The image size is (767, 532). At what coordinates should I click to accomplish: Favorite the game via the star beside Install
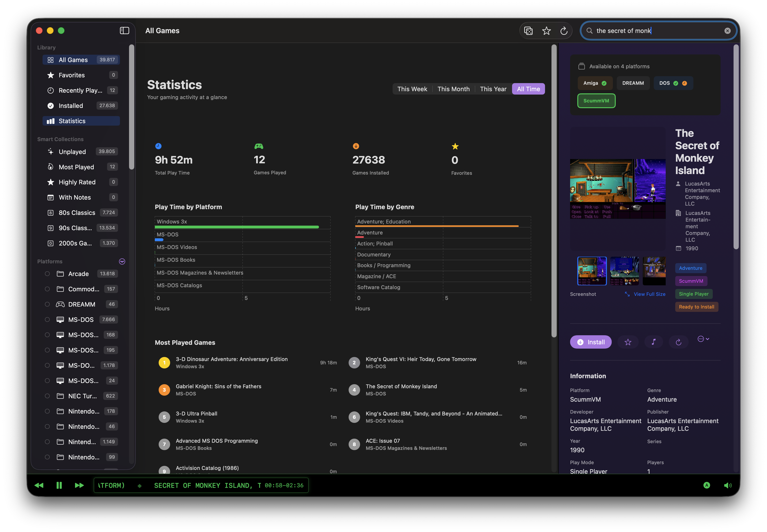[x=628, y=342]
